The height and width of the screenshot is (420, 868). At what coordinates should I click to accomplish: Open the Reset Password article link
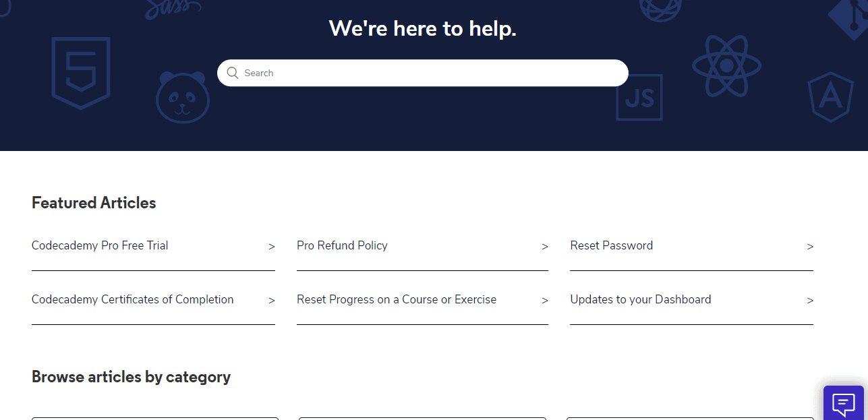[612, 245]
